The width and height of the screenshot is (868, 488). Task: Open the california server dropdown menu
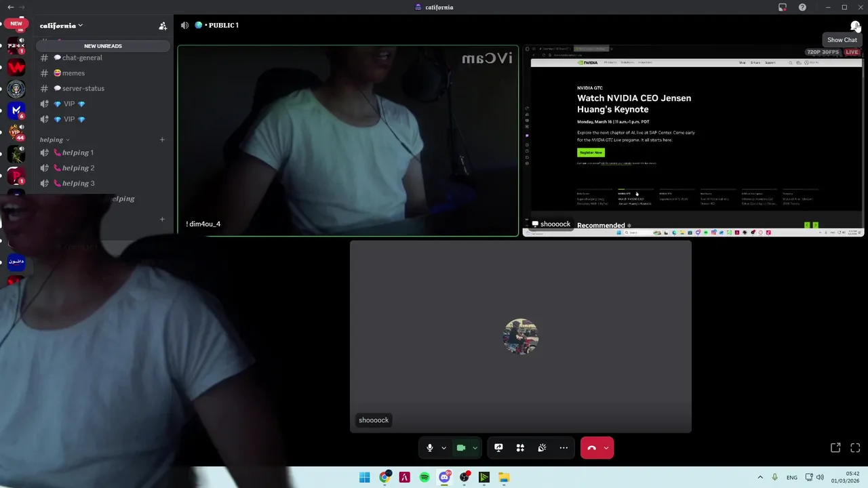(62, 26)
